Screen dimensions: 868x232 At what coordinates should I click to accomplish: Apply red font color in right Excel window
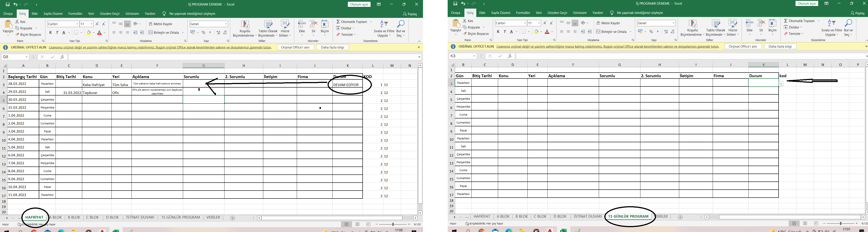click(547, 32)
